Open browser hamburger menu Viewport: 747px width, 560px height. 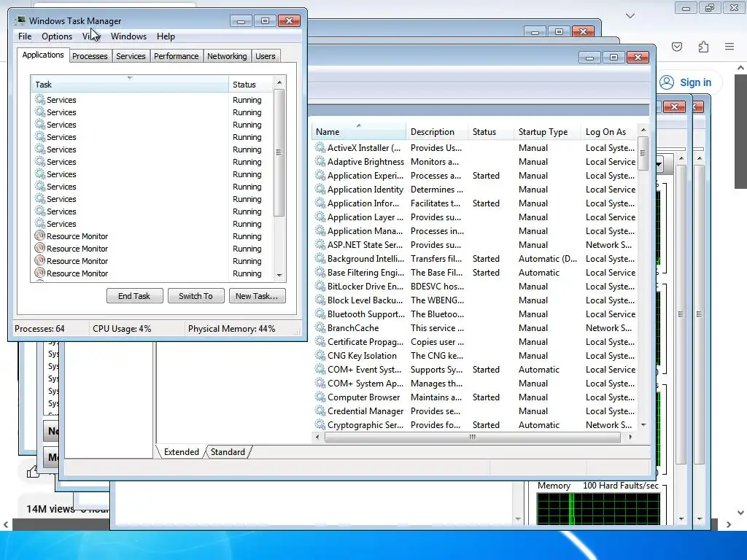click(x=729, y=47)
